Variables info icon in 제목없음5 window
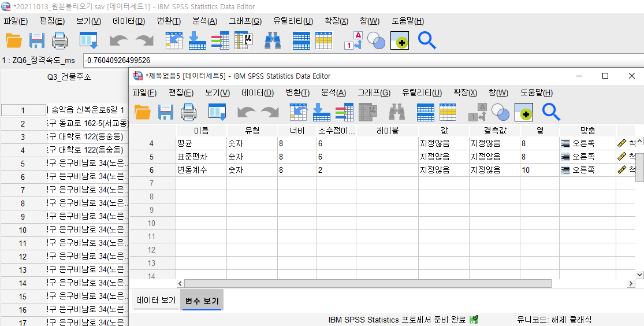The image size is (644, 326). (345, 112)
